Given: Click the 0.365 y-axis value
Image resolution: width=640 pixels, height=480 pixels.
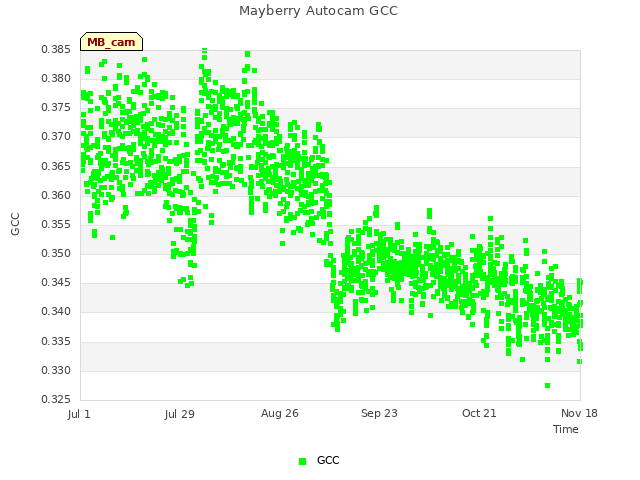Looking at the screenshot, I should tap(56, 166).
